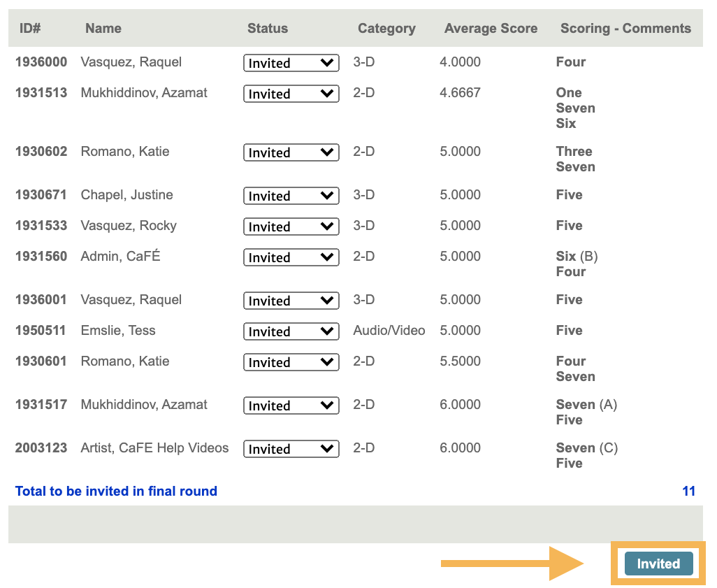Image resolution: width=717 pixels, height=588 pixels.
Task: Click average score 4.6667
Action: pyautogui.click(x=460, y=92)
